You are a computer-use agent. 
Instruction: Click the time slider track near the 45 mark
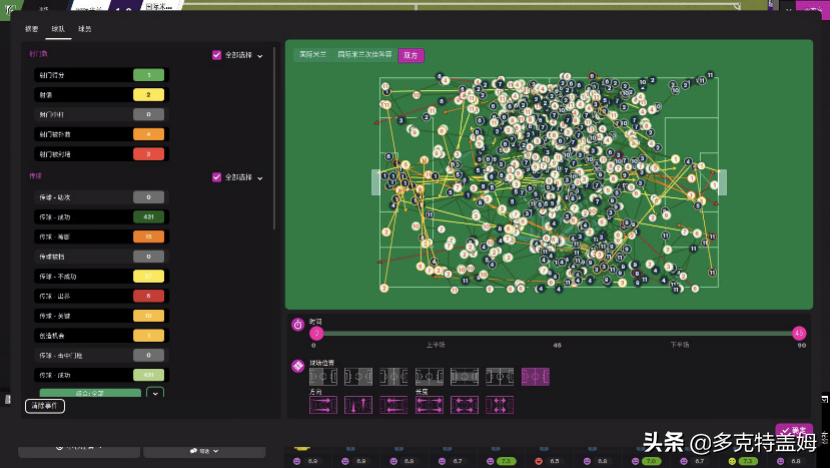557,333
